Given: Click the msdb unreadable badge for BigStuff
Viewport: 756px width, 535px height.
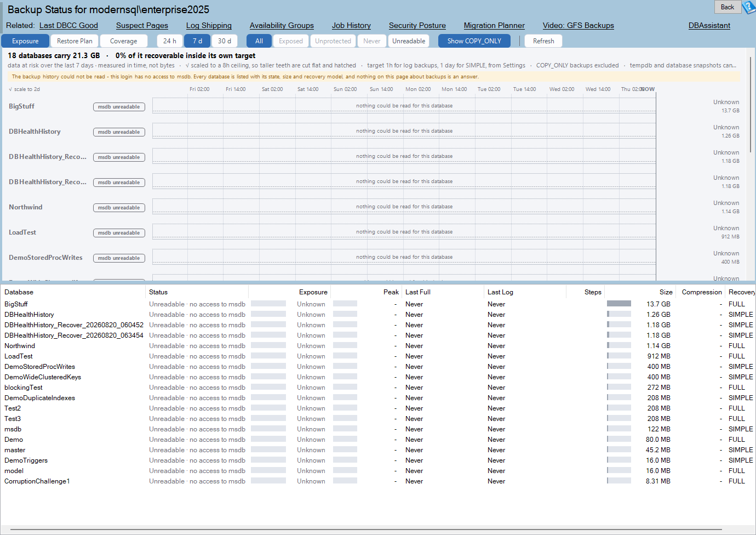Looking at the screenshot, I should (119, 107).
